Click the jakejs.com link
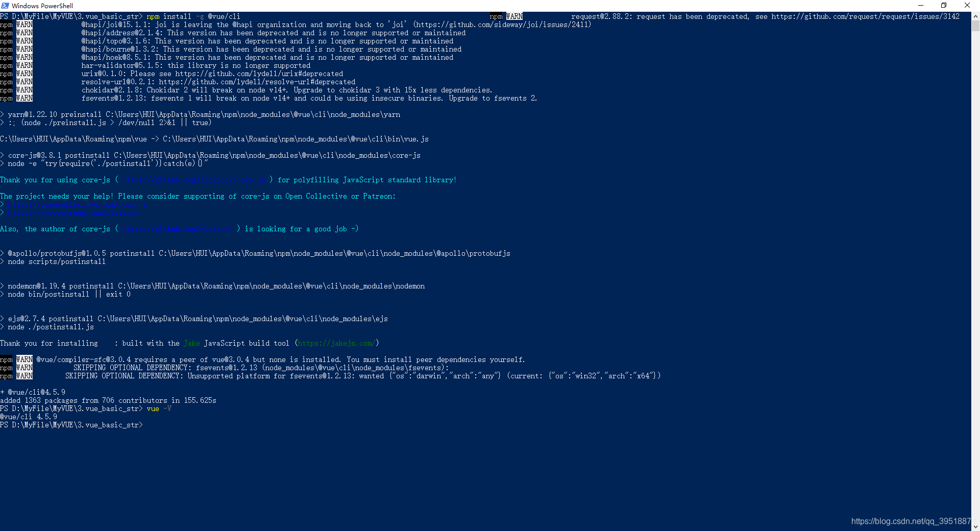This screenshot has height=531, width=980. click(x=337, y=343)
